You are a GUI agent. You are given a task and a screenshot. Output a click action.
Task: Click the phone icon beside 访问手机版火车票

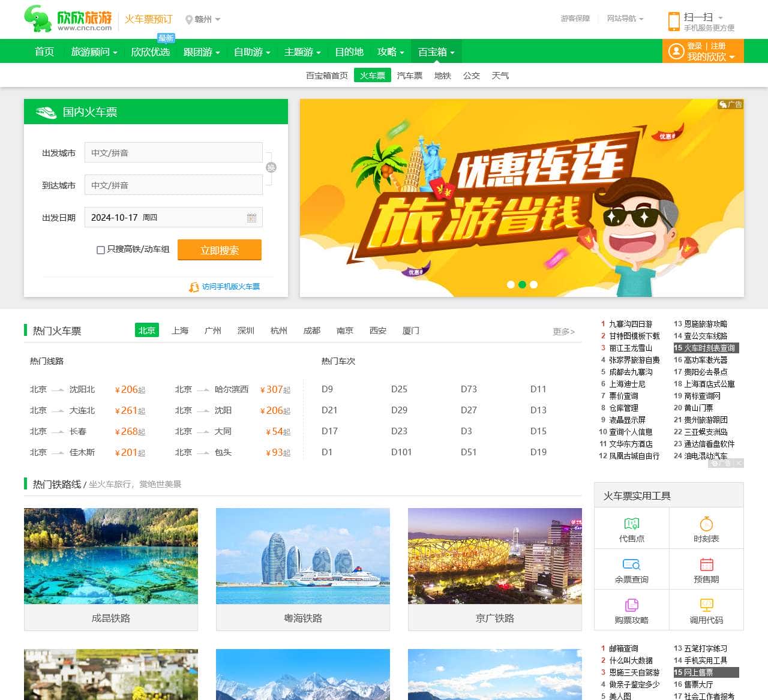point(194,287)
